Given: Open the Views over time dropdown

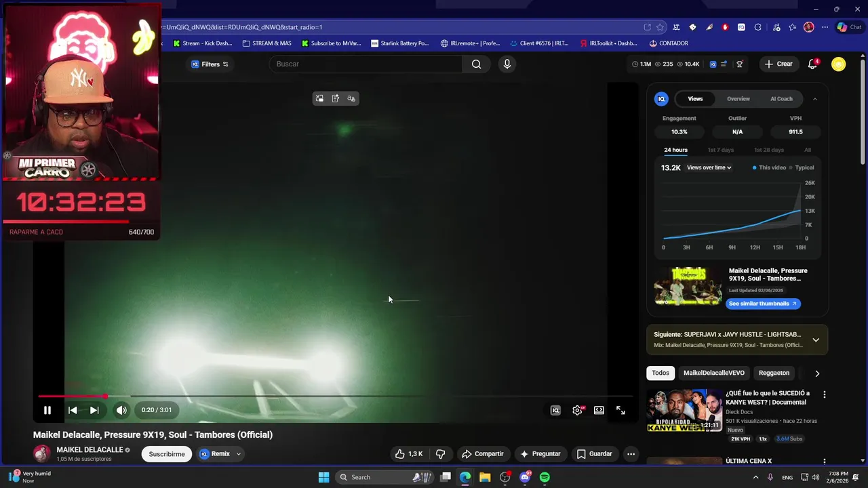Looking at the screenshot, I should (x=709, y=167).
